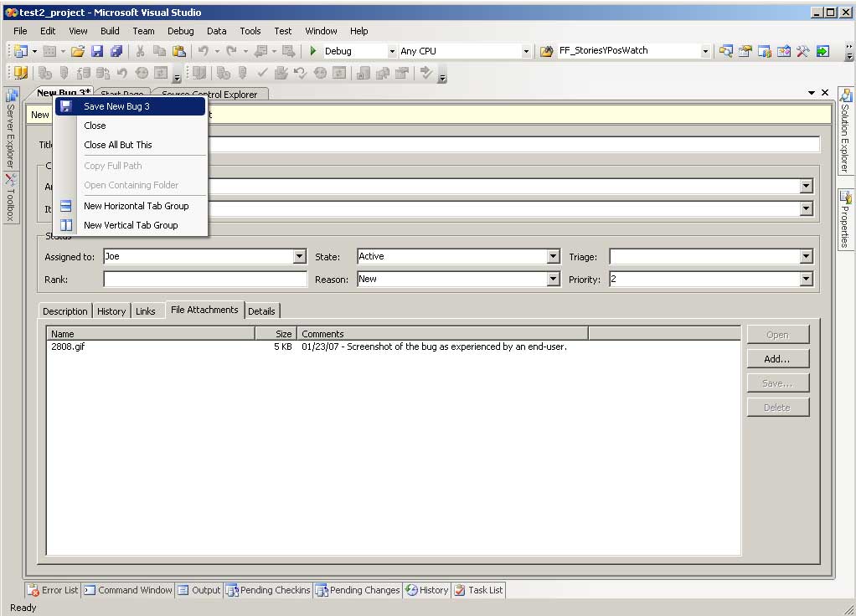Viewport: 856px width, 616px height.
Task: Open the Properties side panel
Action: 844,220
